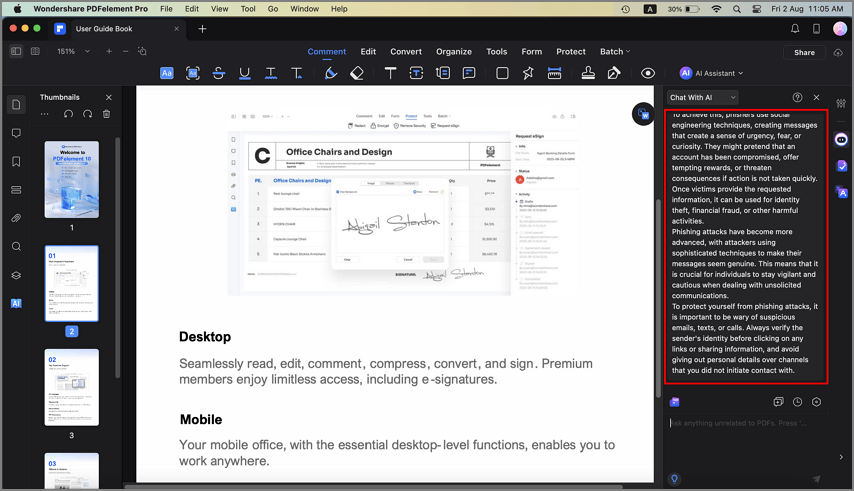Open the macOS Control Center icon
Image resolution: width=854 pixels, height=491 pixels.
tap(757, 9)
